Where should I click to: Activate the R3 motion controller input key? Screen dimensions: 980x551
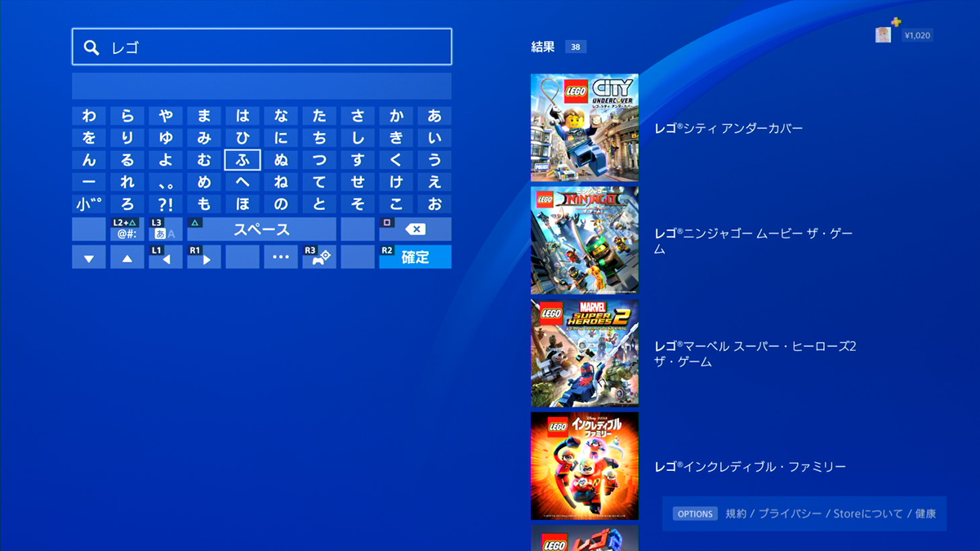click(x=319, y=257)
